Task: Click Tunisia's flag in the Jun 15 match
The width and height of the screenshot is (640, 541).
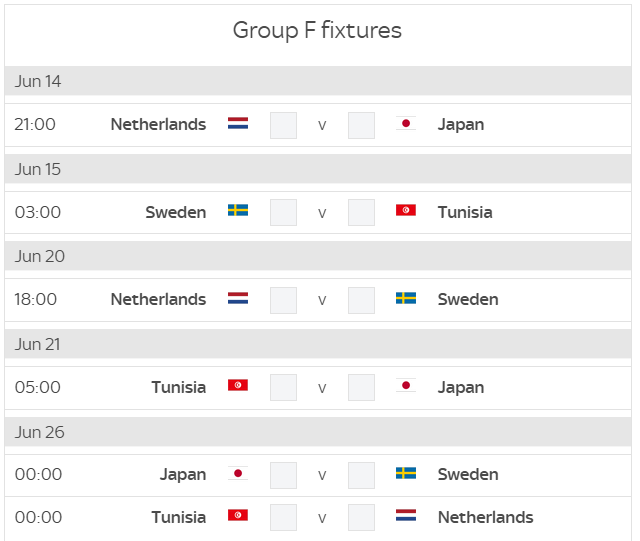Action: [x=406, y=210]
